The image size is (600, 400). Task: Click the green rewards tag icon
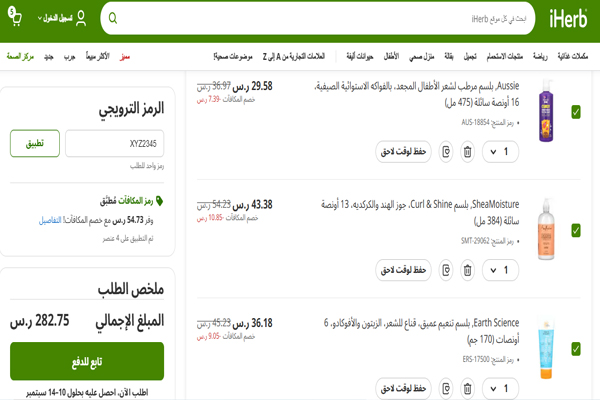click(x=160, y=201)
